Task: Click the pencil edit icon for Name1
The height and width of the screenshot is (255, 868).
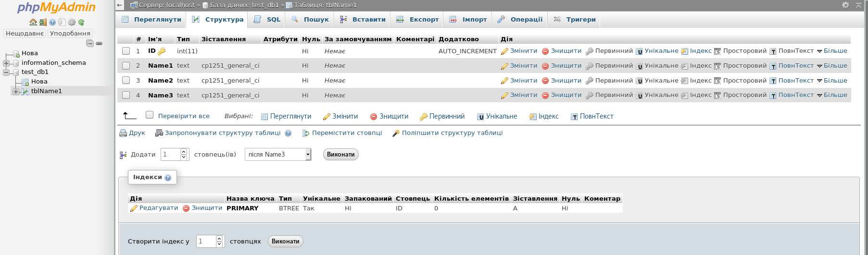Action: pos(504,66)
